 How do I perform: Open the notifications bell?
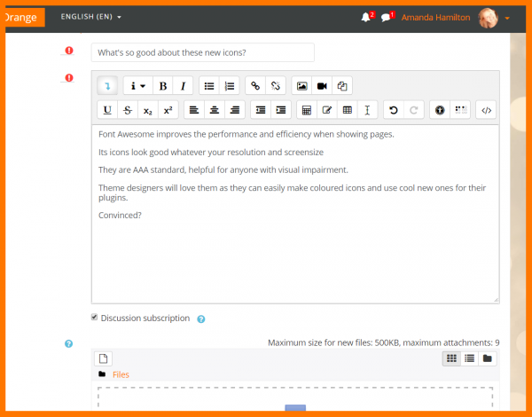[x=367, y=17]
